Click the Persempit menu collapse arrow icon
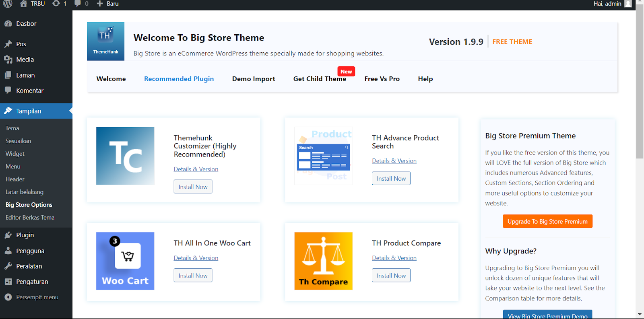The height and width of the screenshot is (319, 644). pyautogui.click(x=8, y=297)
